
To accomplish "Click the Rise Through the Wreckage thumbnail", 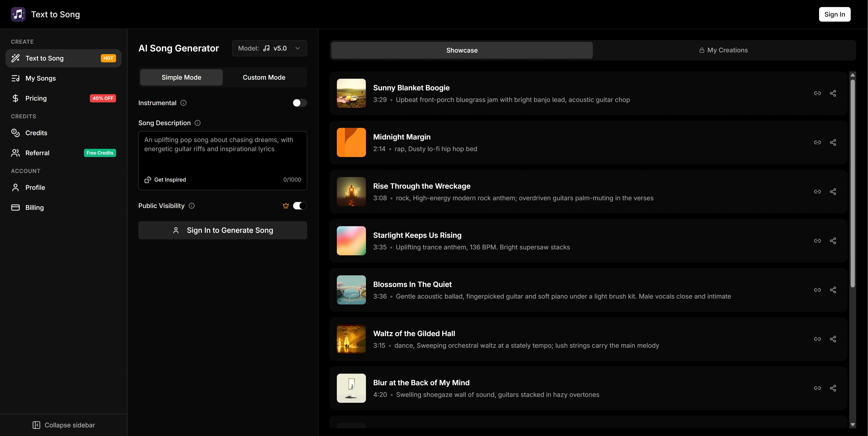I will tap(351, 191).
